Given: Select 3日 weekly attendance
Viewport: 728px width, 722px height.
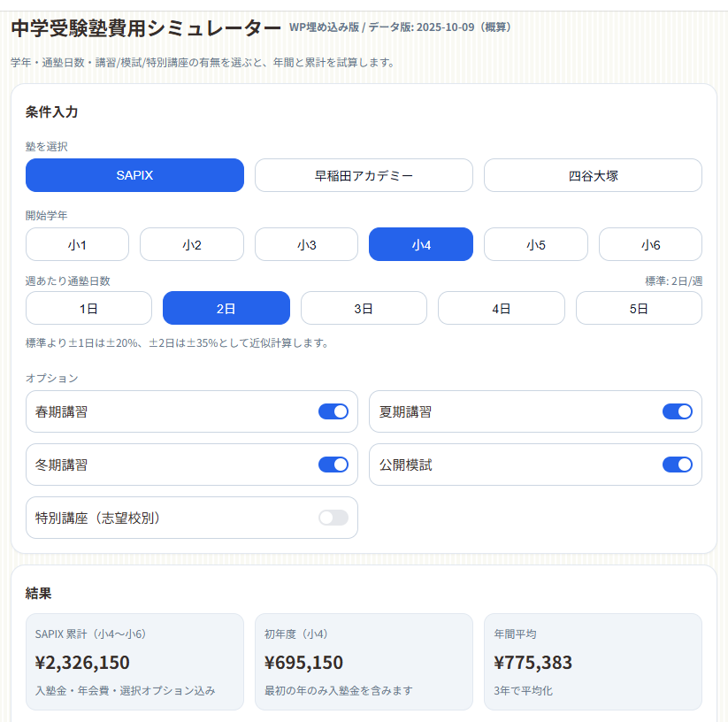Looking at the screenshot, I should click(x=364, y=308).
